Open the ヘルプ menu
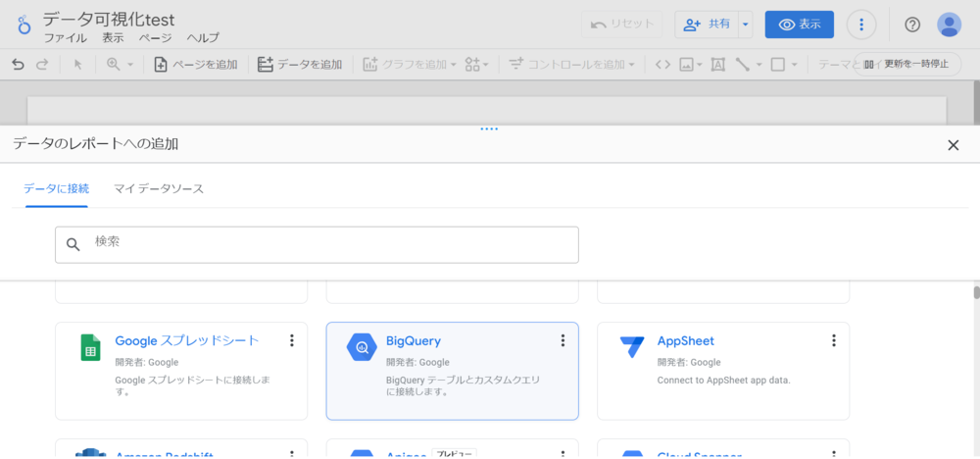Screen dimensions: 980x459 click(203, 38)
